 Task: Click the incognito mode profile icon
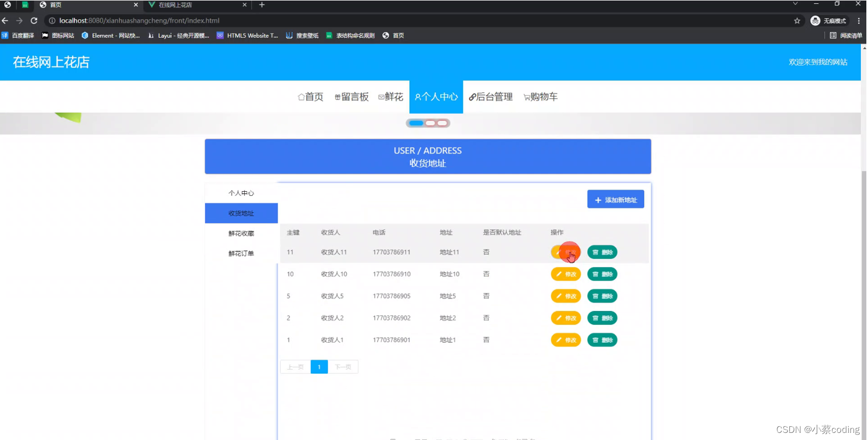click(x=829, y=21)
